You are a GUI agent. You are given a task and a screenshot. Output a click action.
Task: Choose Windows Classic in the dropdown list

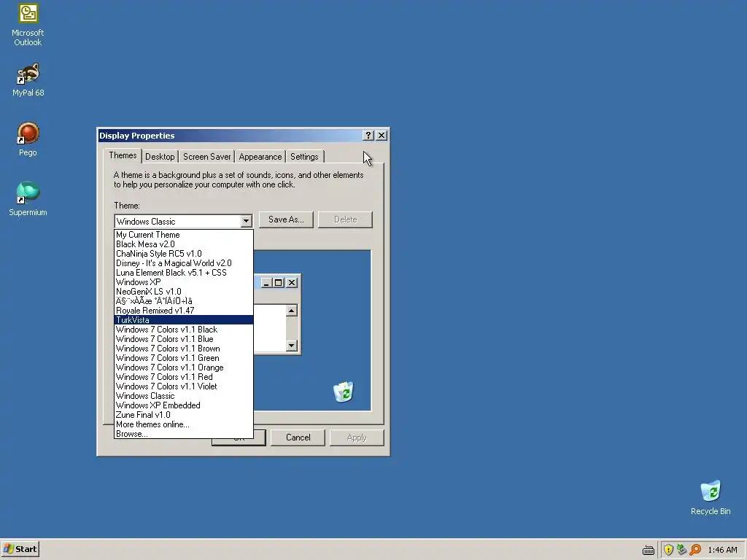coord(183,396)
